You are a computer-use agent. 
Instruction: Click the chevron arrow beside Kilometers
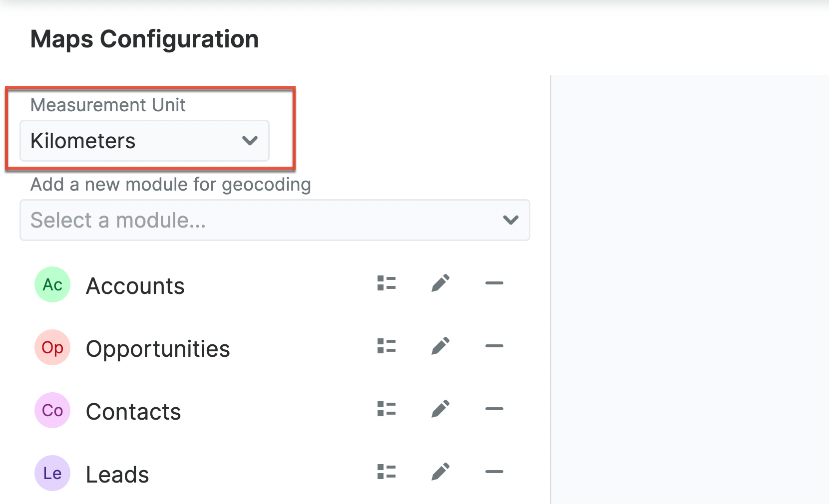250,141
